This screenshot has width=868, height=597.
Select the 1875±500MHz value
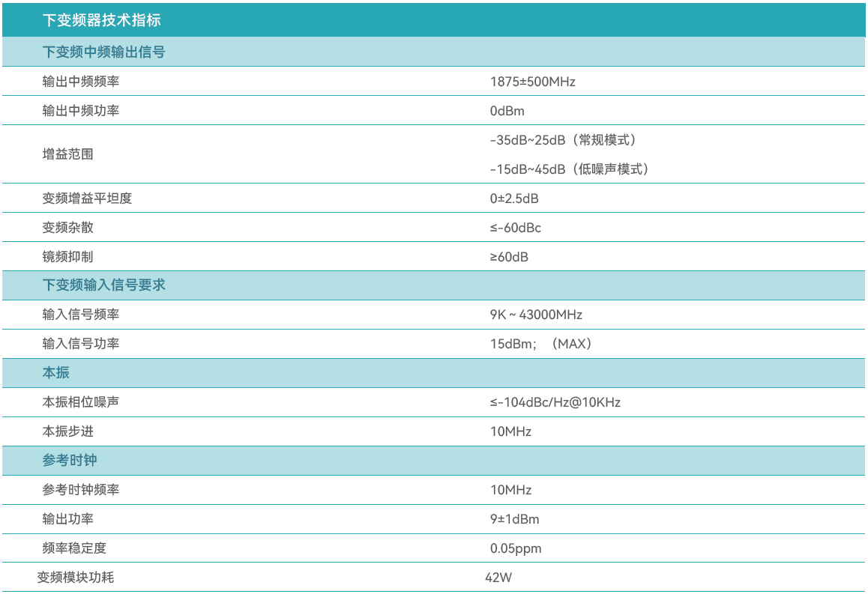[x=532, y=82]
